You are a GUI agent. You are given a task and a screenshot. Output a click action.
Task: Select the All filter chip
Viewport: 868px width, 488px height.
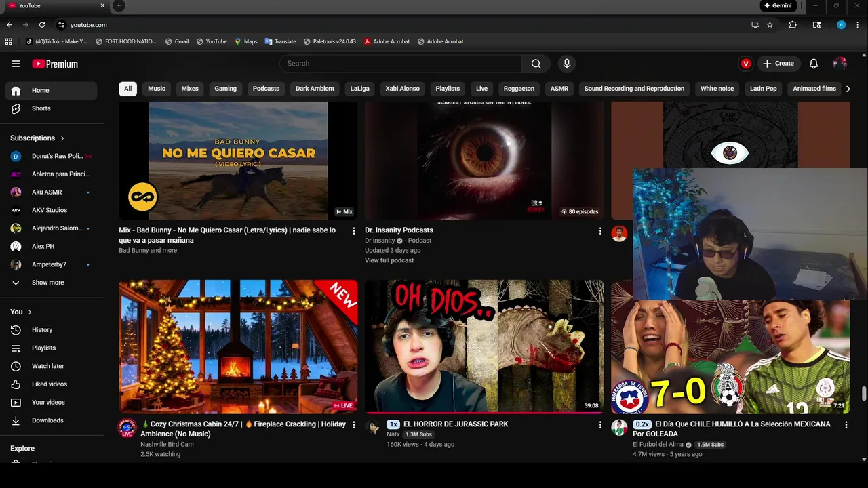[127, 89]
